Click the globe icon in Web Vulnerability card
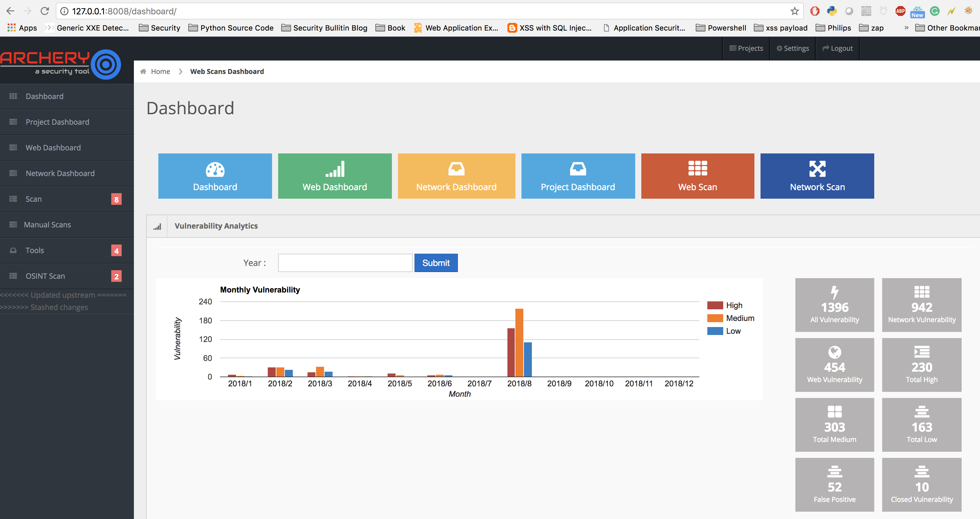 click(835, 352)
